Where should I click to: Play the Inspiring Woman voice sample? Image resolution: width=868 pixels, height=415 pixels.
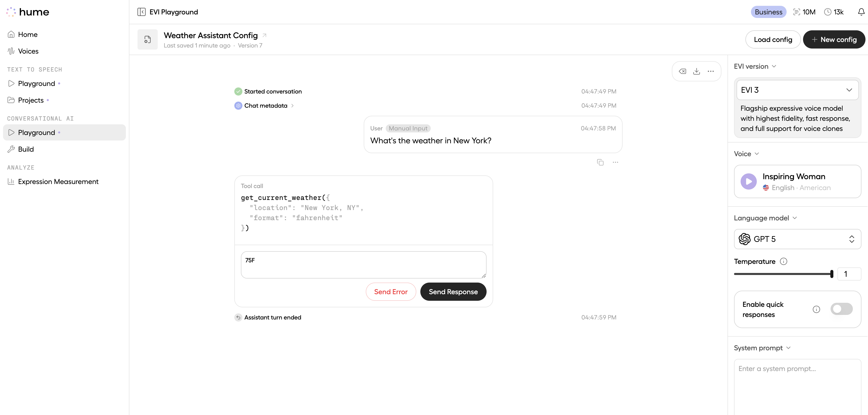point(748,181)
